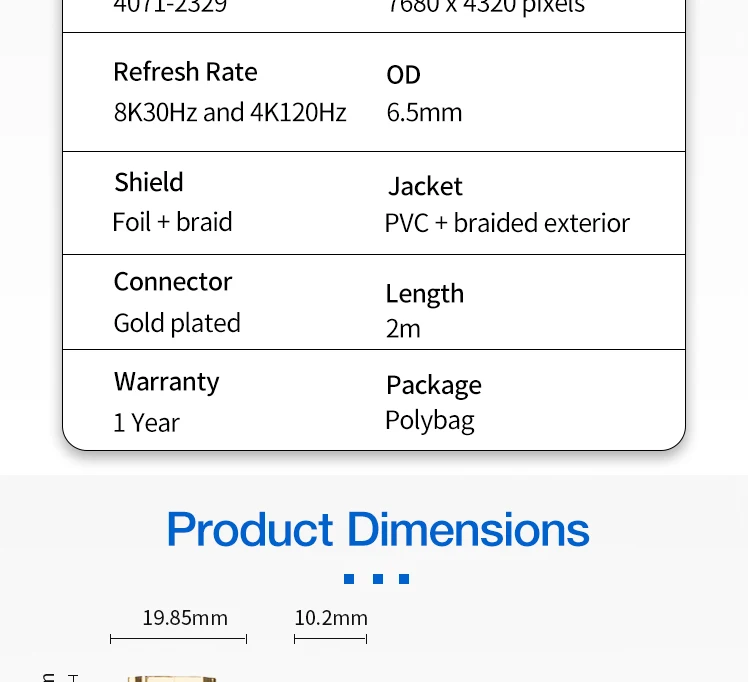Click the Refresh Rate label
This screenshot has height=682, width=750.
[x=185, y=72]
